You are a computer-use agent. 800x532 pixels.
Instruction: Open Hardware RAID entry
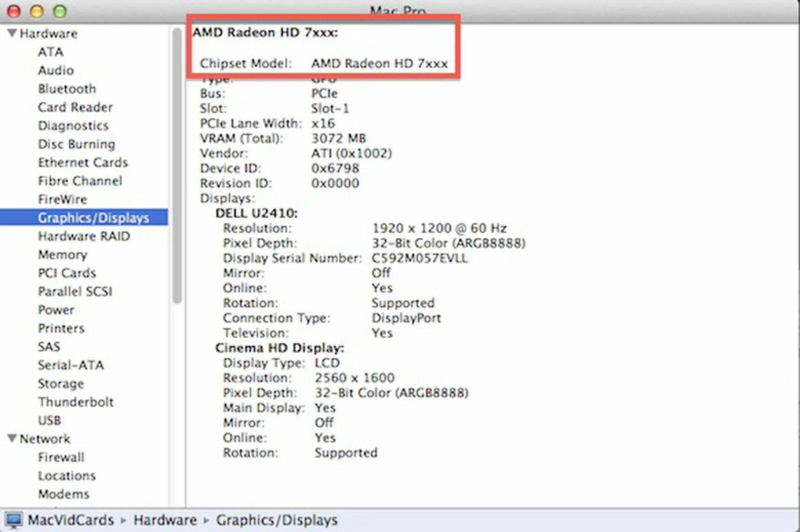coord(84,236)
